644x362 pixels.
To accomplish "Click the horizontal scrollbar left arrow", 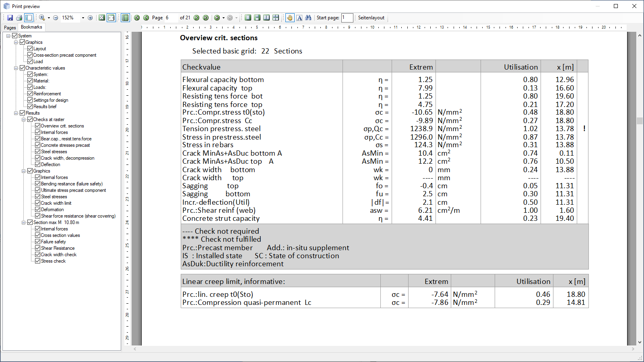I will 135,349.
